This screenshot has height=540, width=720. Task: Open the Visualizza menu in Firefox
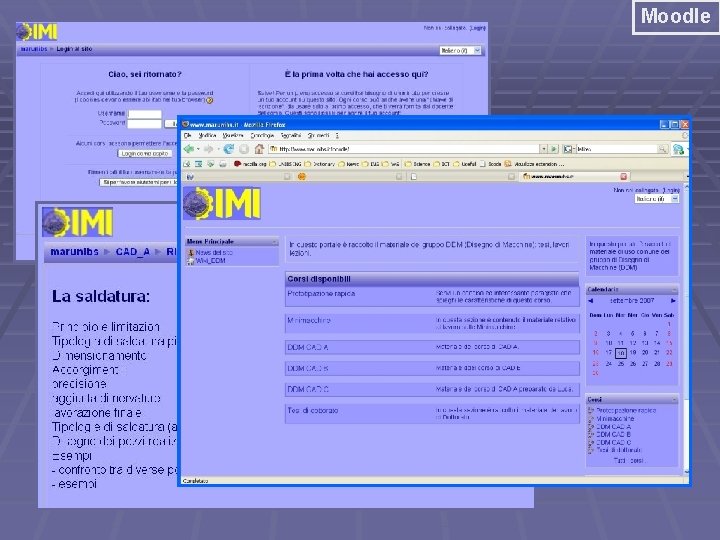click(233, 135)
